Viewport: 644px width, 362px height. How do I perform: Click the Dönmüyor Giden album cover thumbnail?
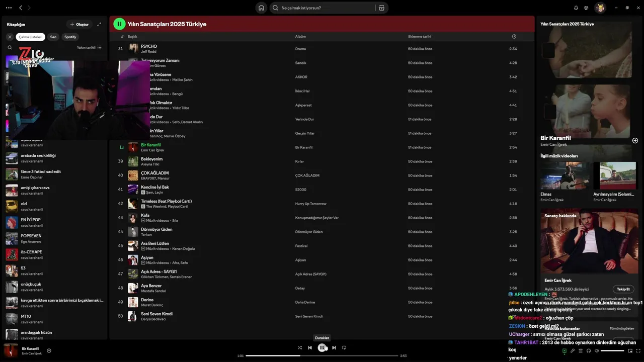[133, 232]
